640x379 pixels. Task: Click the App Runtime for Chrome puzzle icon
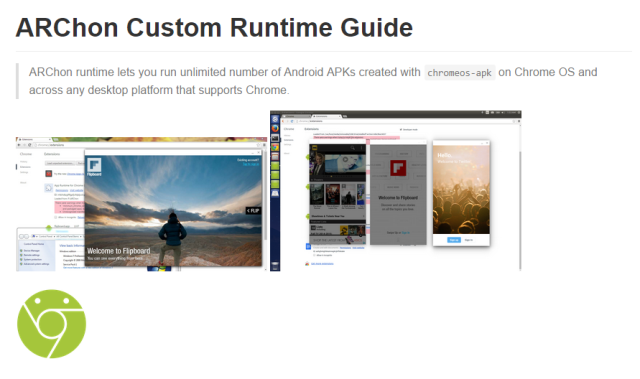(x=49, y=188)
